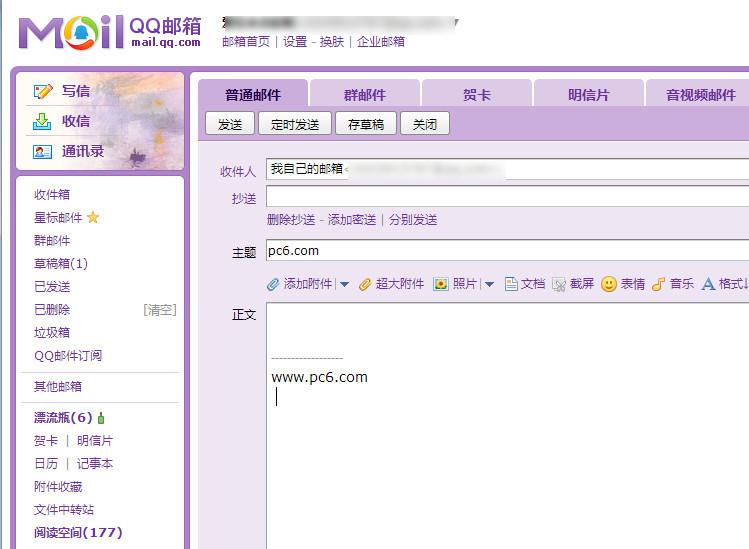749x549 pixels.
Task: Open the 明信片 tab
Action: click(x=588, y=93)
